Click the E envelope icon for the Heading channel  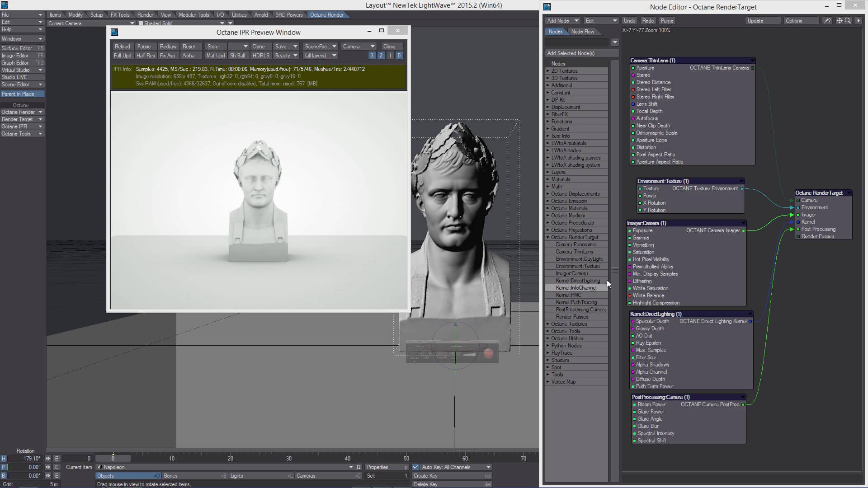[57, 459]
